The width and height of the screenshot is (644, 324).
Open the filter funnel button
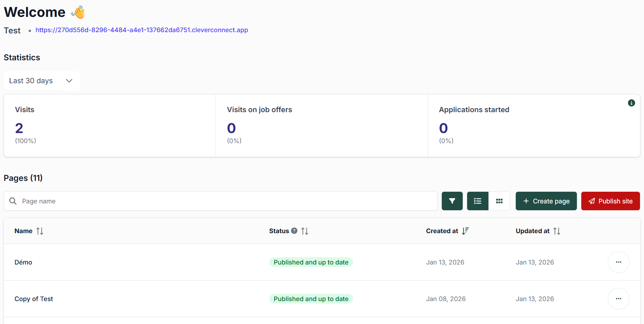pos(452,201)
